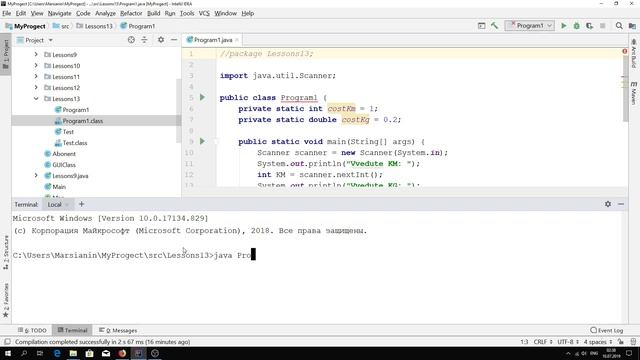640x360 pixels.
Task: Open the Favorites side tool window
Action: [x=6, y=300]
